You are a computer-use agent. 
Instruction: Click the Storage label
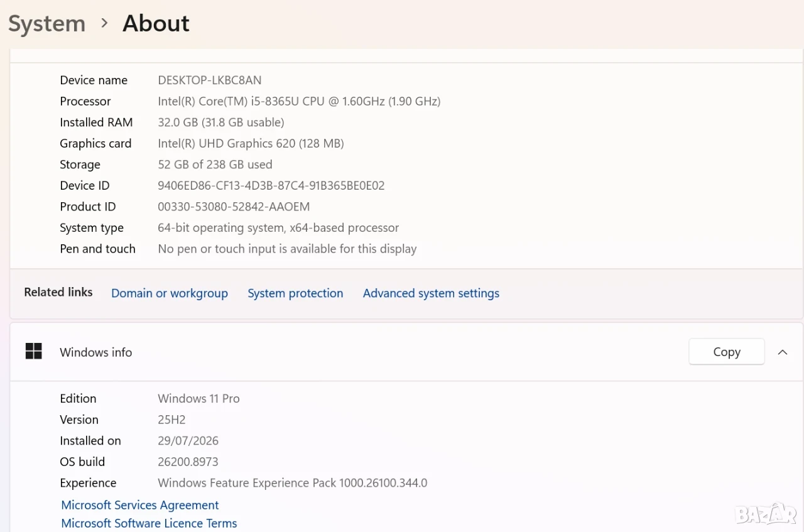click(80, 165)
